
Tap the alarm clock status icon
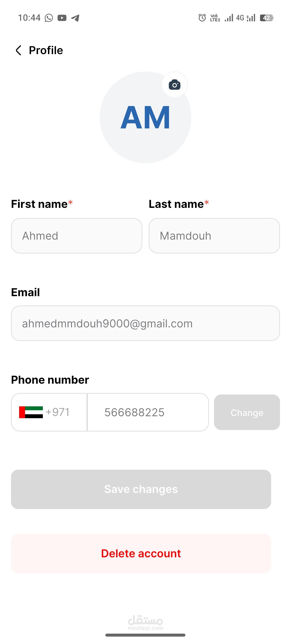(202, 18)
